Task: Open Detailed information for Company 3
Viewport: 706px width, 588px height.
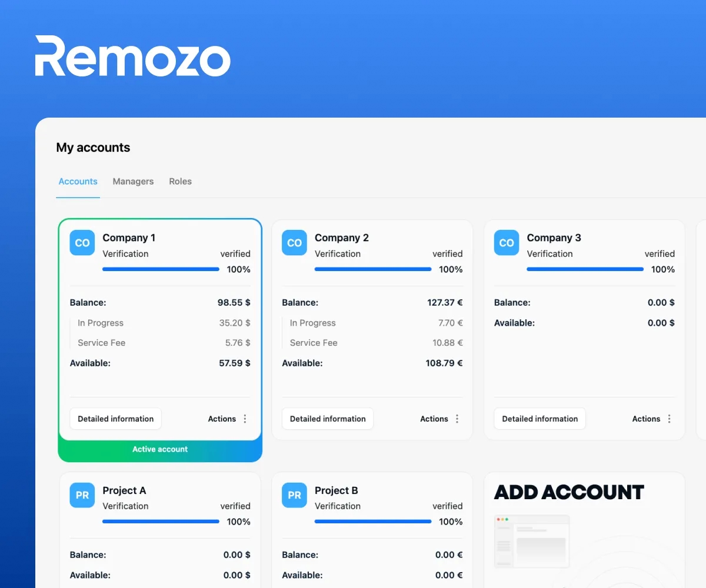Action: (540, 419)
